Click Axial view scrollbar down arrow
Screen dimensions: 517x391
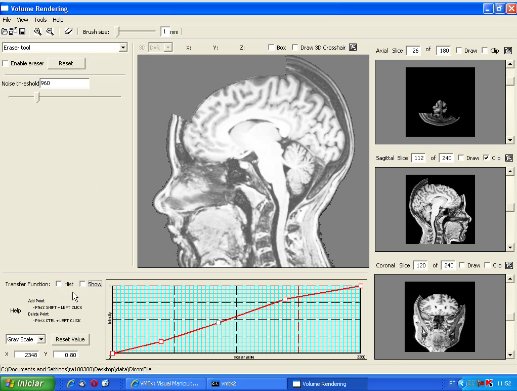(x=510, y=140)
